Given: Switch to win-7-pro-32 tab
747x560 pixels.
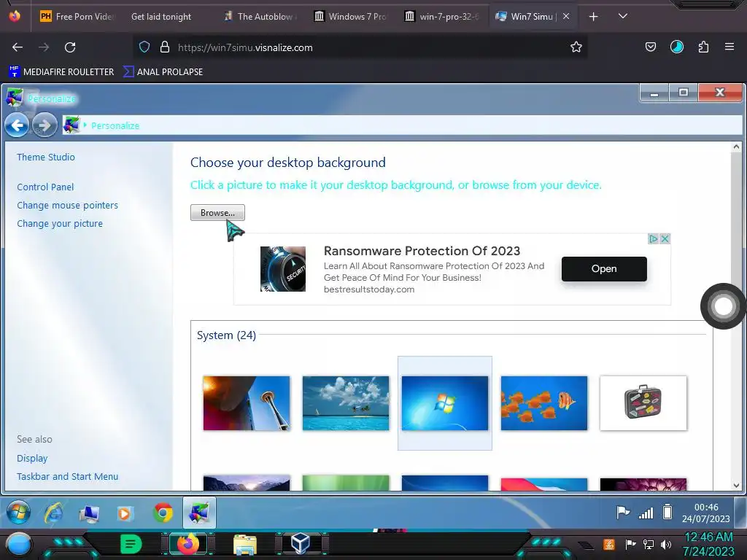Looking at the screenshot, I should coord(443,17).
